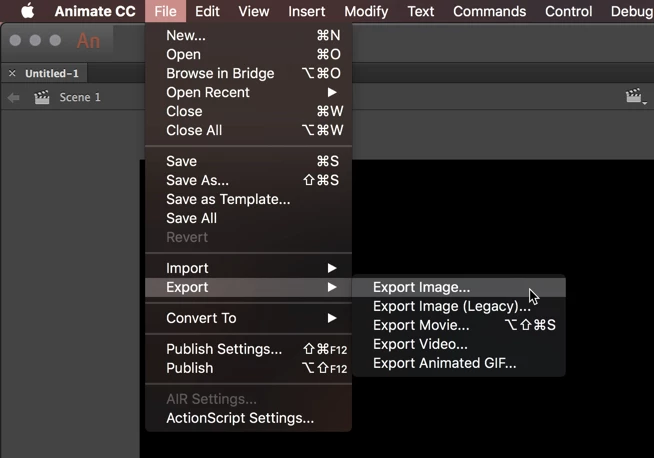Expand the Convert To submenu
Viewport: 654px width, 458px height.
pos(249,318)
